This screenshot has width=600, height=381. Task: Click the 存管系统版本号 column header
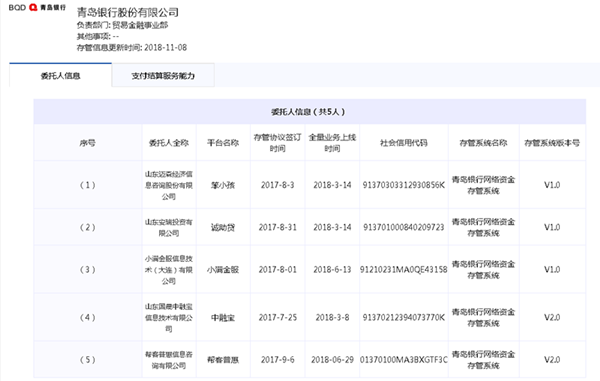tap(552, 143)
